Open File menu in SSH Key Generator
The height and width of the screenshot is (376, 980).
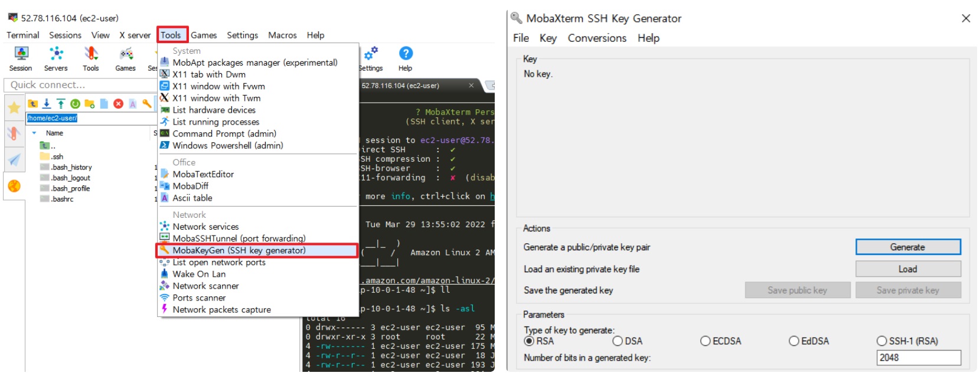pos(521,38)
